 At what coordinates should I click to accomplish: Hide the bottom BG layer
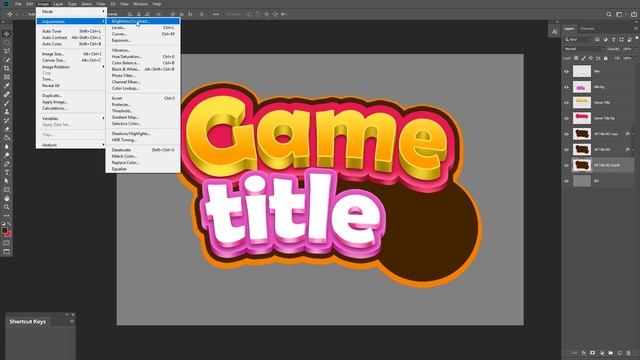pyautogui.click(x=567, y=181)
